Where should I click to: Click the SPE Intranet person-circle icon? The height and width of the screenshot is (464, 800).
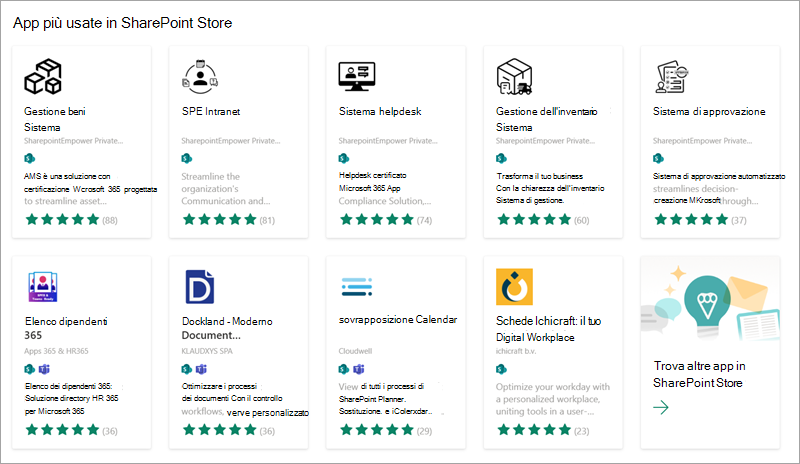coord(200,77)
